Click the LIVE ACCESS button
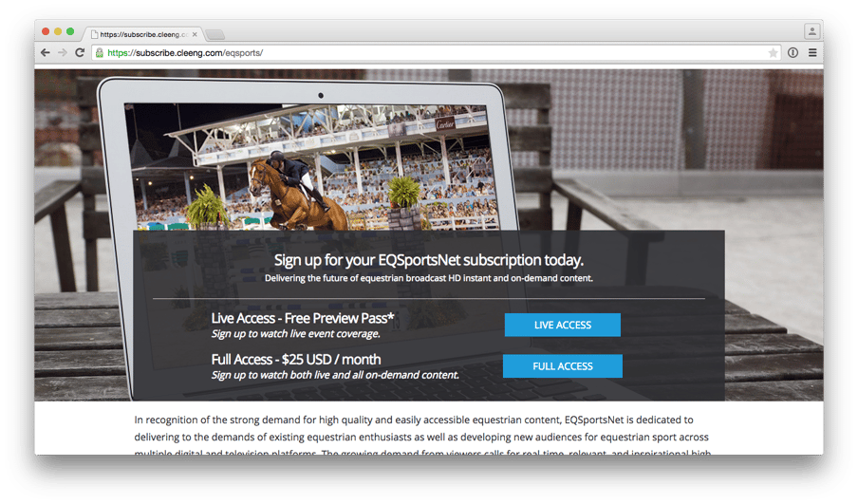858x504 pixels. 563,325
